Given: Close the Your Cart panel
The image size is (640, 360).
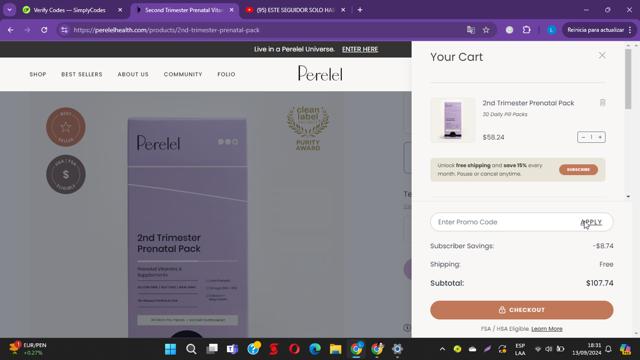Looking at the screenshot, I should [602, 56].
